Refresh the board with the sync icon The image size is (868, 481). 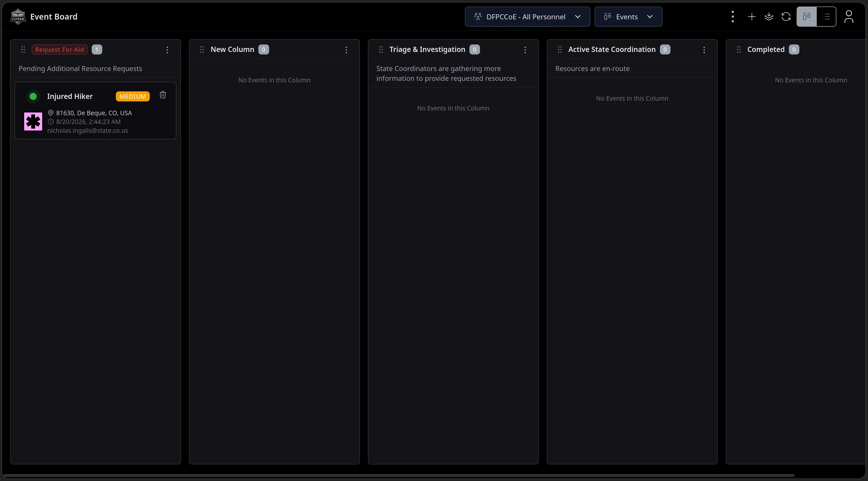point(786,17)
